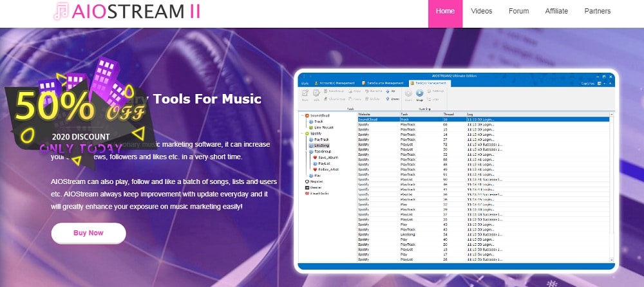The width and height of the screenshot is (644, 287).
Task: Click the Rename icon in ribbon
Action: coord(374,91)
